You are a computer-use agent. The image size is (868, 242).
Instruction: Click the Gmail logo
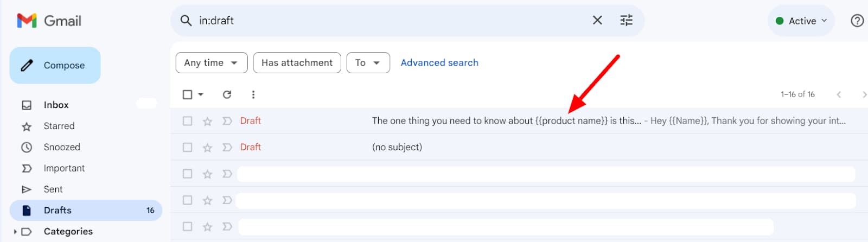[49, 21]
